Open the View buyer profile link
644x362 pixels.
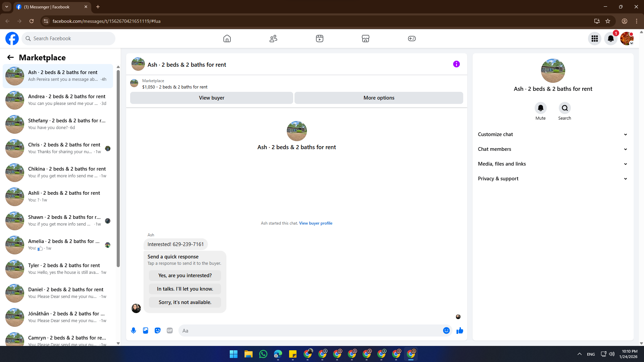(x=316, y=223)
